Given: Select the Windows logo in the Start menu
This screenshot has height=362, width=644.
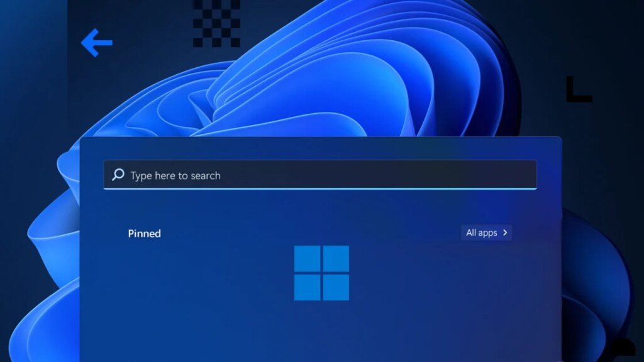Looking at the screenshot, I should (321, 273).
